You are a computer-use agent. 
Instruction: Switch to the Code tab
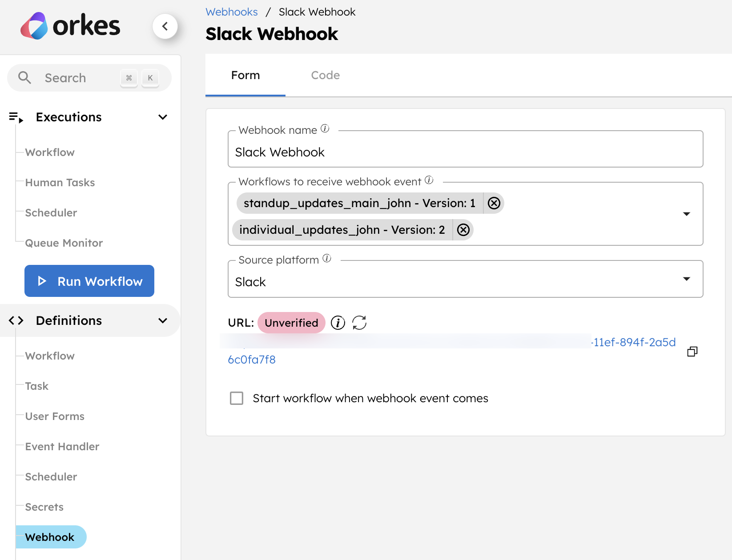326,75
